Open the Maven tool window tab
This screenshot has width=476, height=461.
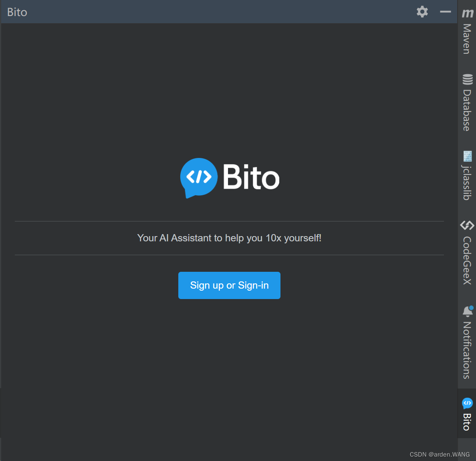pyautogui.click(x=467, y=31)
